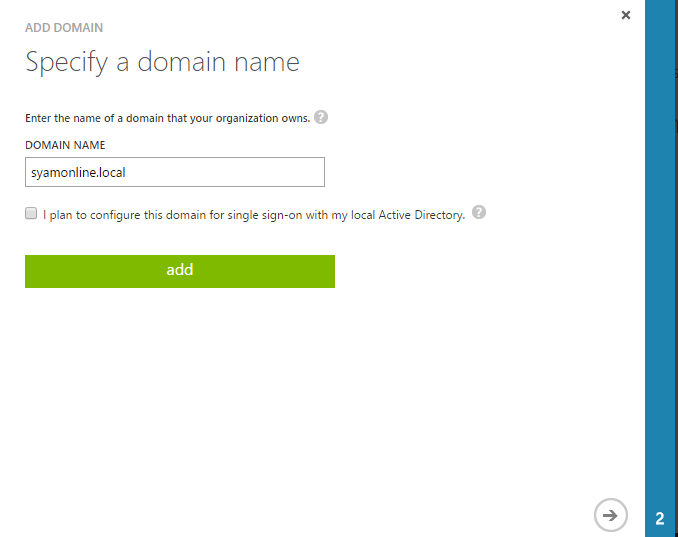Screen dimensions: 678x537
Task: Select the step 2 page indicator
Action: [x=660, y=518]
